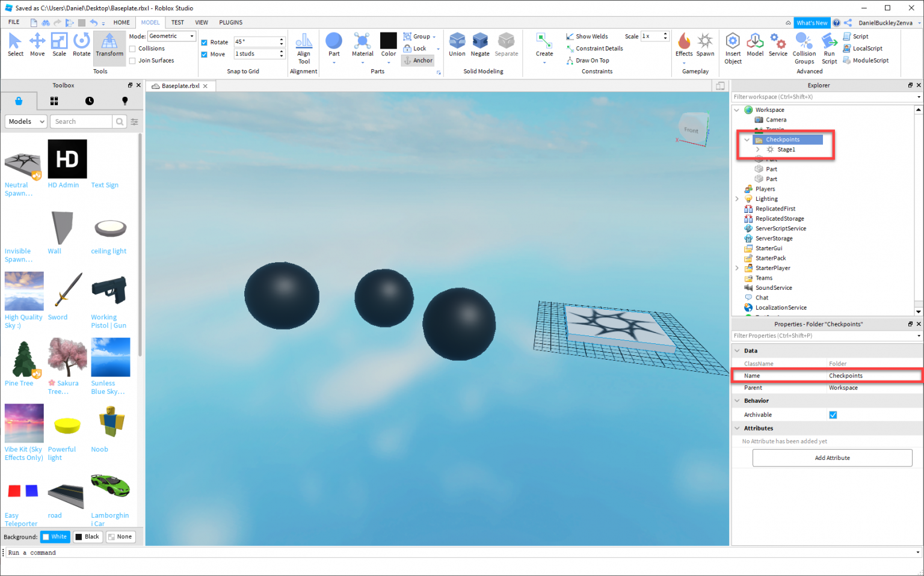Open the Models dropdown in the Toolbox

25,121
